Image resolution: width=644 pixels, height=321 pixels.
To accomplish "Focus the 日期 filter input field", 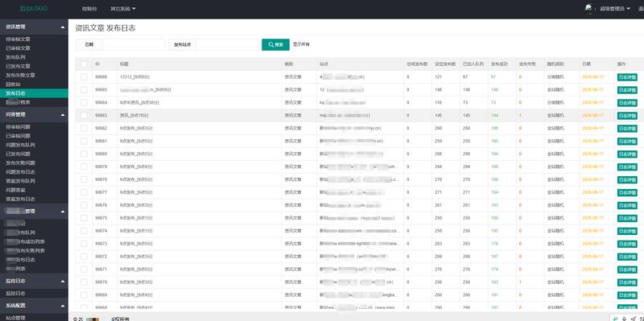I will 134,44.
